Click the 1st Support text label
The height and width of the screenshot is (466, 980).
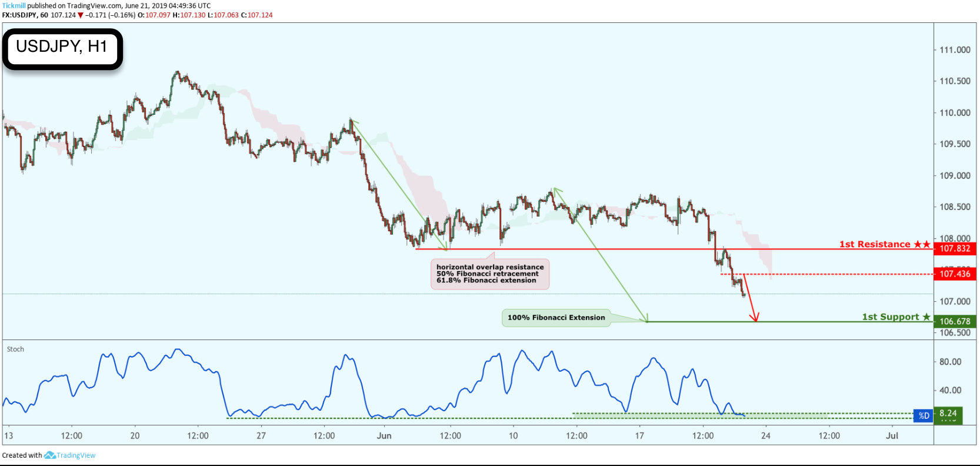[891, 317]
